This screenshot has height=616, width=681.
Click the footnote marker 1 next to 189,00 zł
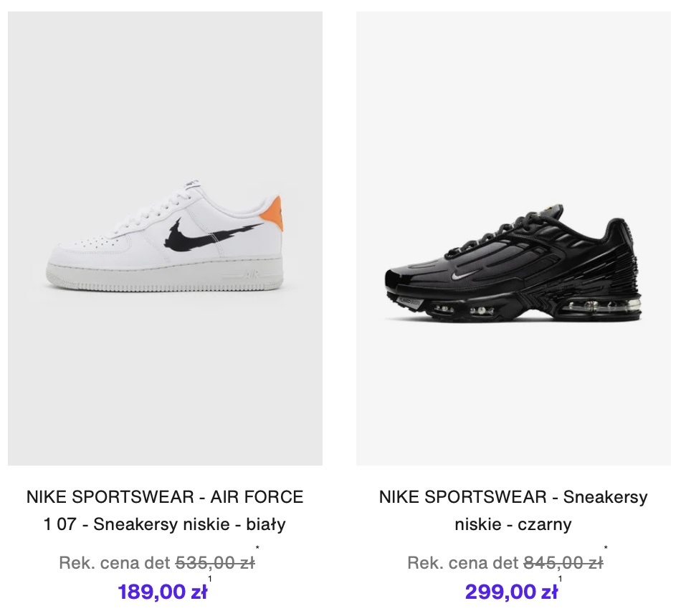coord(210,579)
